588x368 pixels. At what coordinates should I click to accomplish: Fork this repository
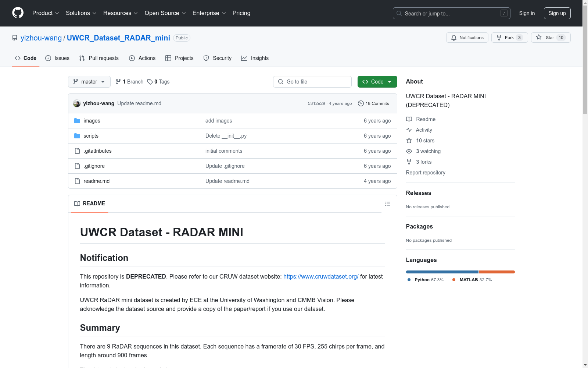(509, 38)
